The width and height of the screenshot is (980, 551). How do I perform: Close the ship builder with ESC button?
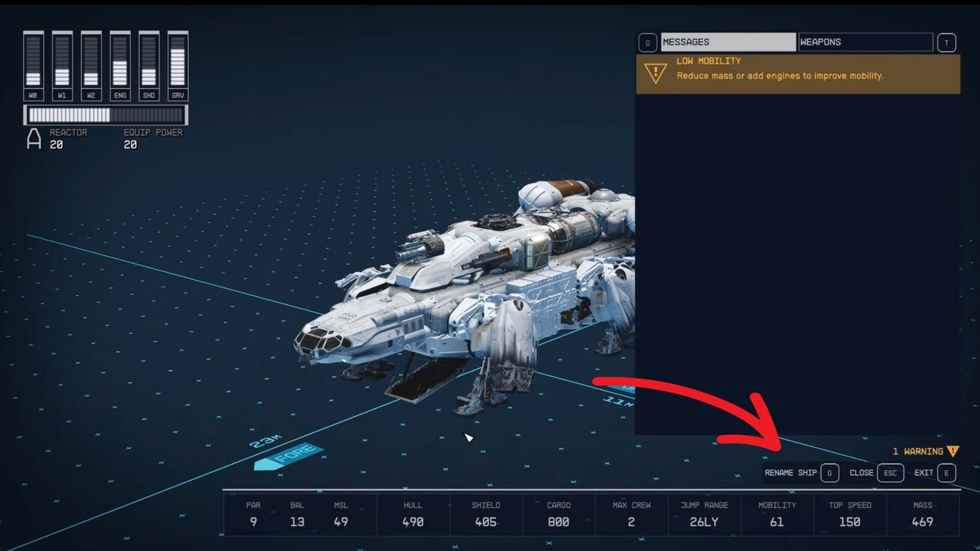[876, 473]
